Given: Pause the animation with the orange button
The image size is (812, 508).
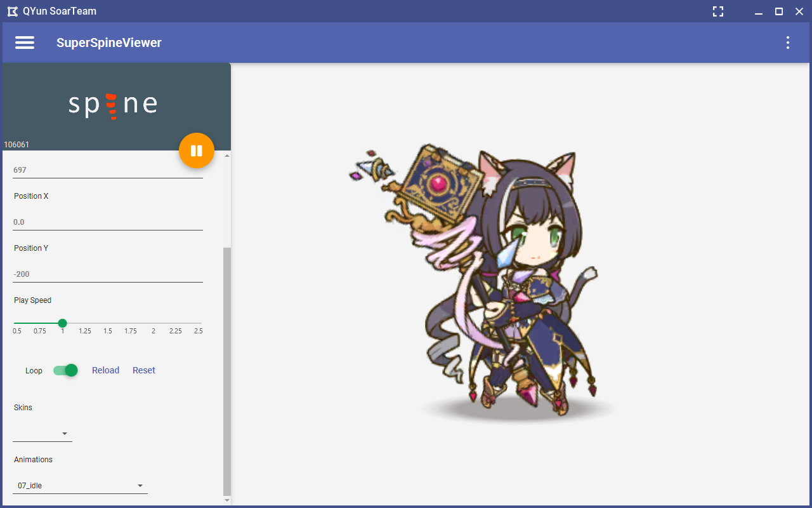Looking at the screenshot, I should click(x=197, y=150).
